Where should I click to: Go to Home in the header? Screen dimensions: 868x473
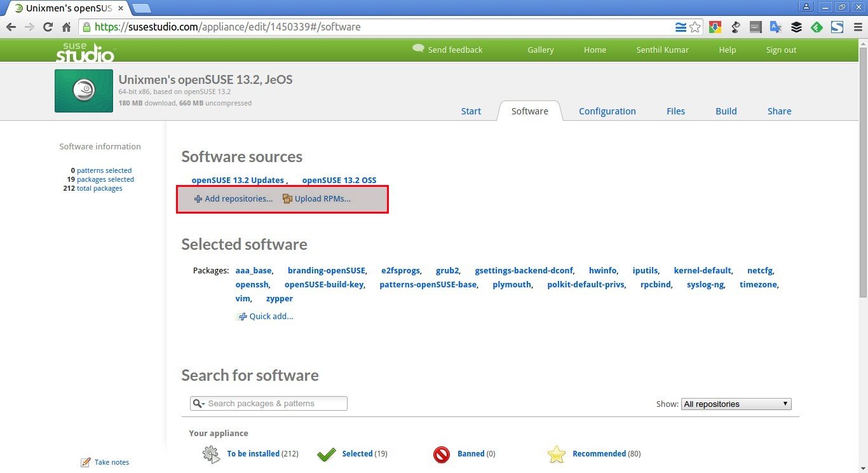(595, 50)
